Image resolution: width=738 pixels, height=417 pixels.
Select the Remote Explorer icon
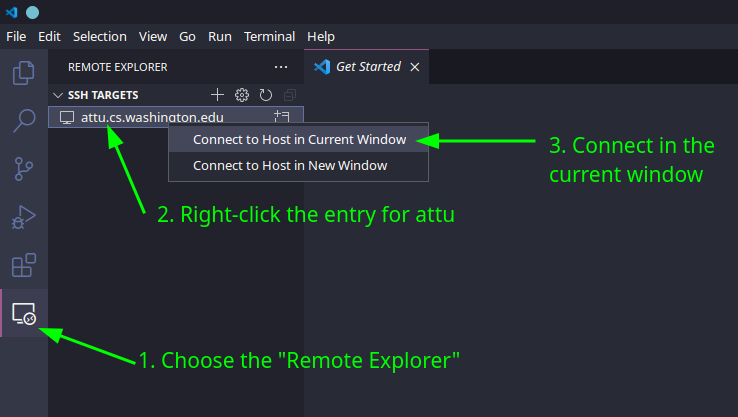point(23,314)
